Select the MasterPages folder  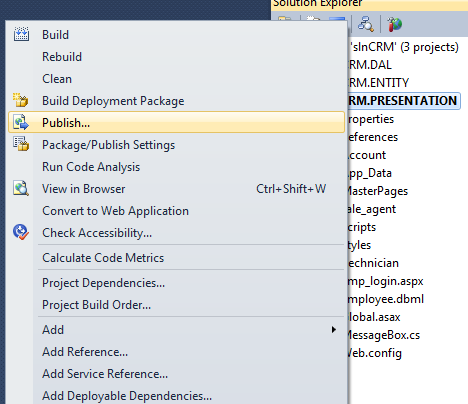pos(377,191)
